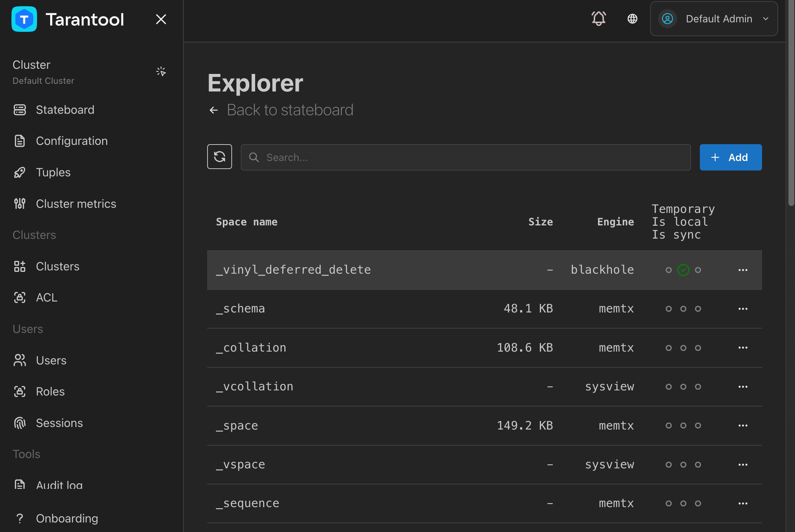Click the Size column header
This screenshot has width=795, height=532.
pos(541,222)
